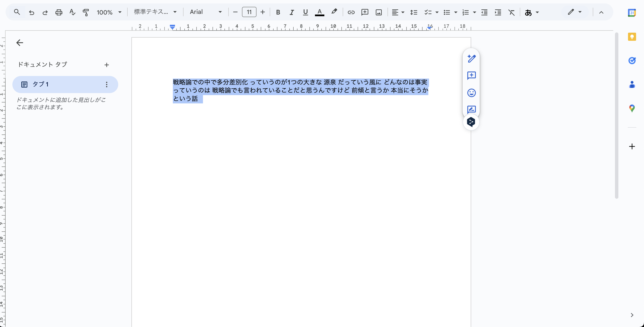Click the undo arrow icon
The width and height of the screenshot is (644, 327).
click(32, 12)
